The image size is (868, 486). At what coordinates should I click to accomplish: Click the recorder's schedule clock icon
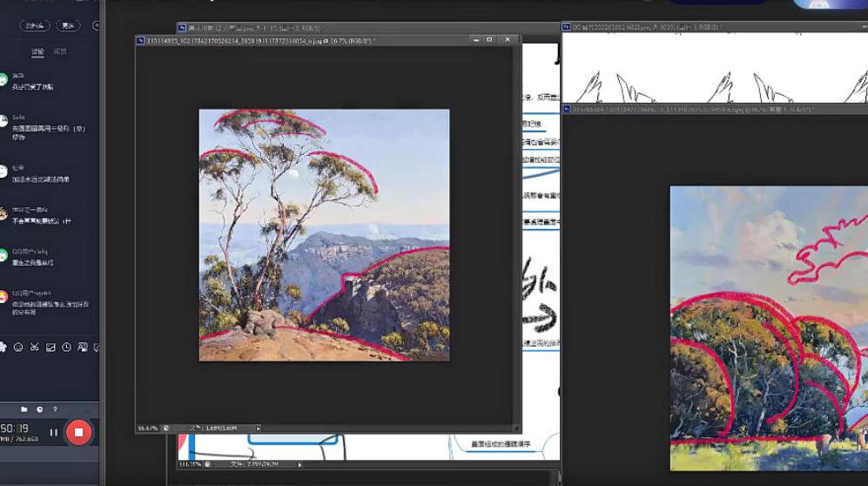click(40, 409)
